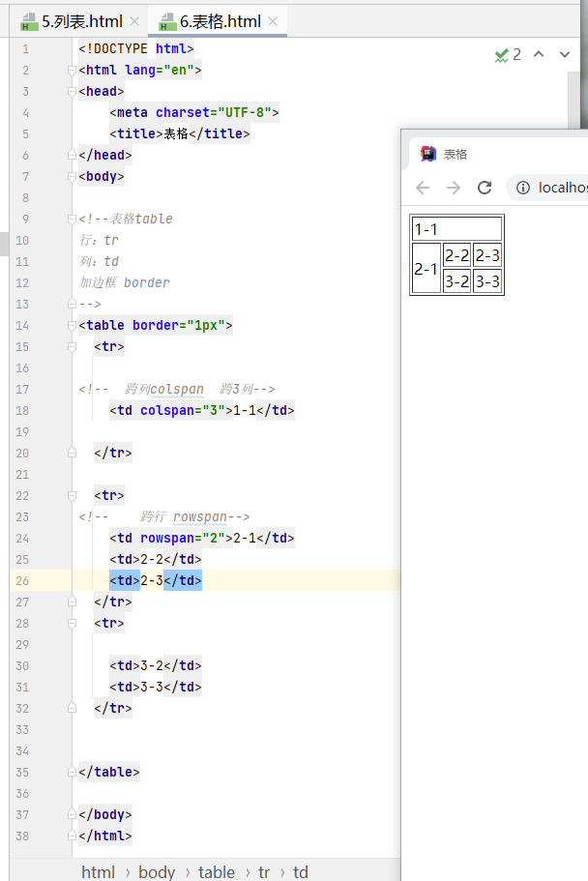
Task: Click the 跨列colspan comment on line 17
Action: [177, 390]
